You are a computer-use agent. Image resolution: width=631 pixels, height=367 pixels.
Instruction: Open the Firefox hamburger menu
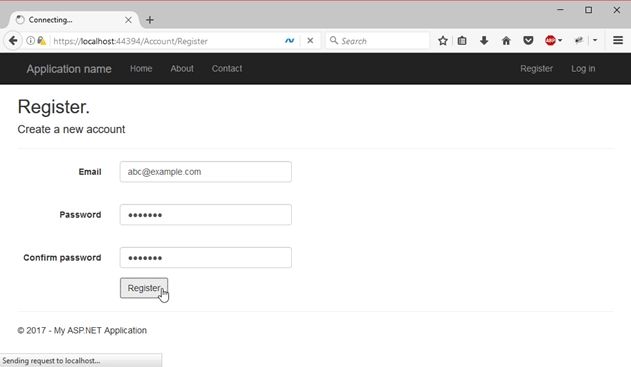[618, 41]
